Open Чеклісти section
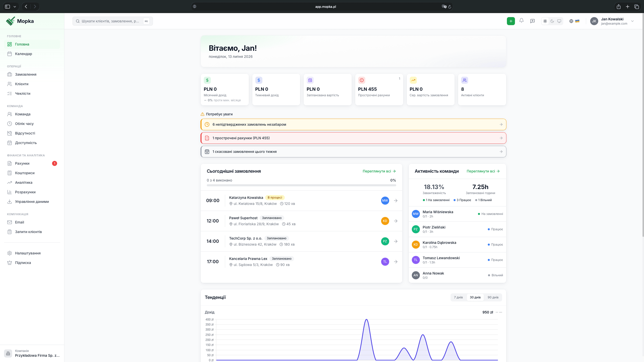Screen dimensions: 644x362 (x=32, y=94)
